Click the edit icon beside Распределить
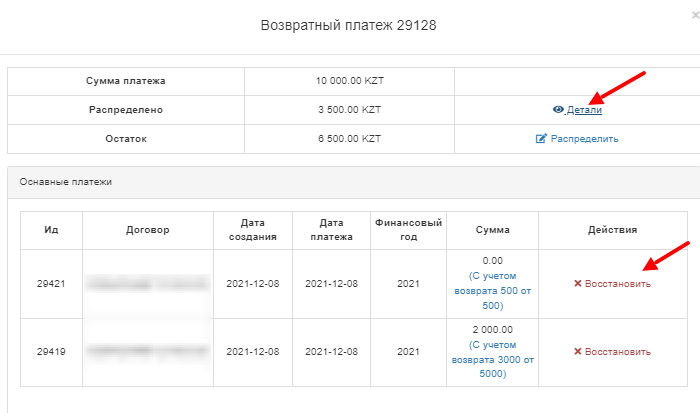This screenshot has height=413, width=700. [541, 139]
